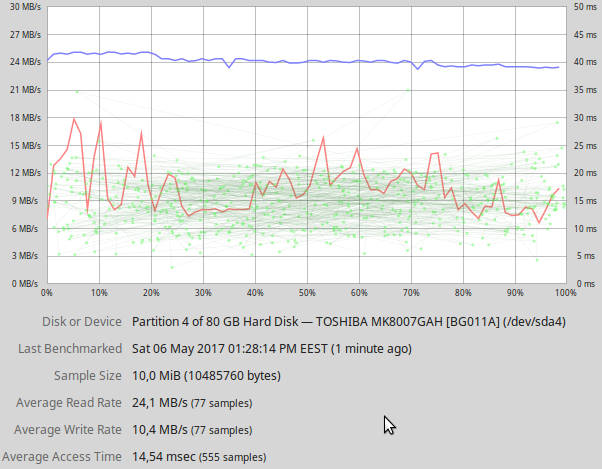
Task: Click the '15 MB/s' axis label
Action: coord(25,146)
